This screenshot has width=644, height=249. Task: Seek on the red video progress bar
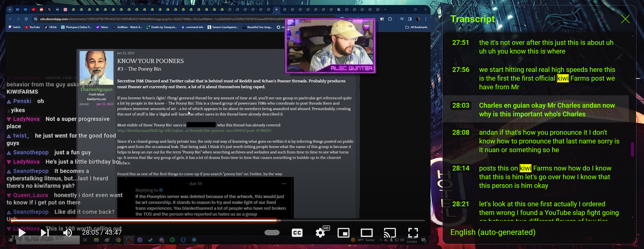[144, 221]
